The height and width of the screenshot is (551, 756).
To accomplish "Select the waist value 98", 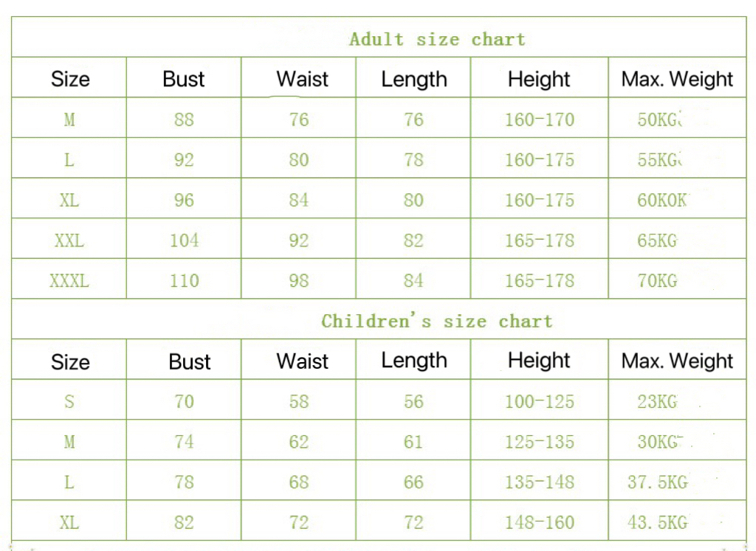I will click(x=299, y=280).
